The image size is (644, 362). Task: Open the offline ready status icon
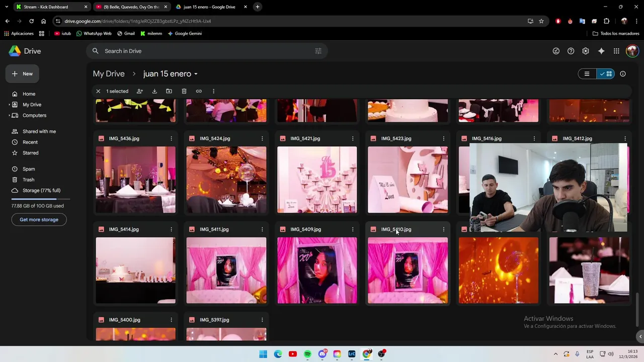(556, 51)
